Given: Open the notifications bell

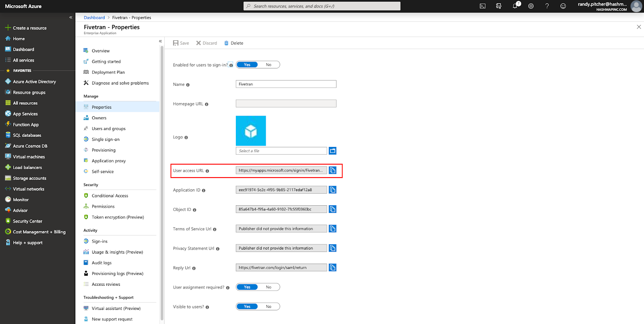Looking at the screenshot, I should coord(515,6).
